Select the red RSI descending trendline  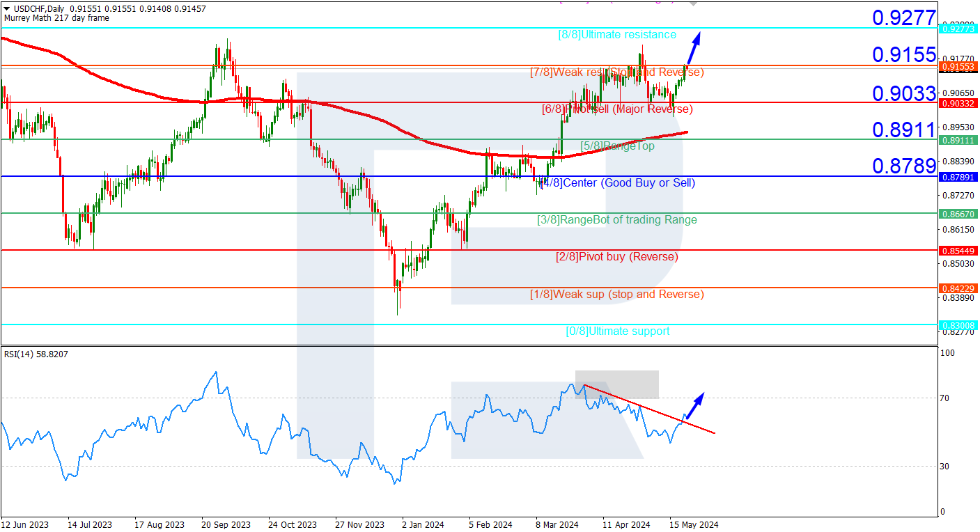[649, 409]
